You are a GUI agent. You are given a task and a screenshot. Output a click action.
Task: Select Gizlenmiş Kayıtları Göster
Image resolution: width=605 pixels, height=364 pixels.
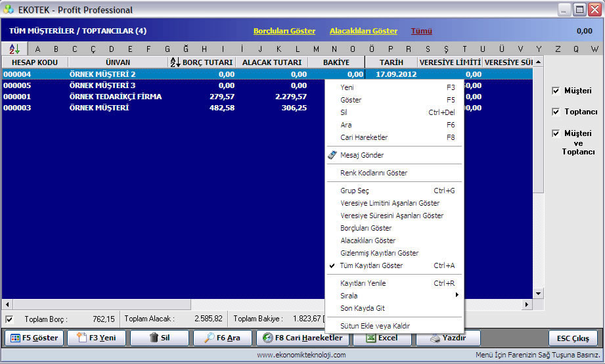(394, 253)
